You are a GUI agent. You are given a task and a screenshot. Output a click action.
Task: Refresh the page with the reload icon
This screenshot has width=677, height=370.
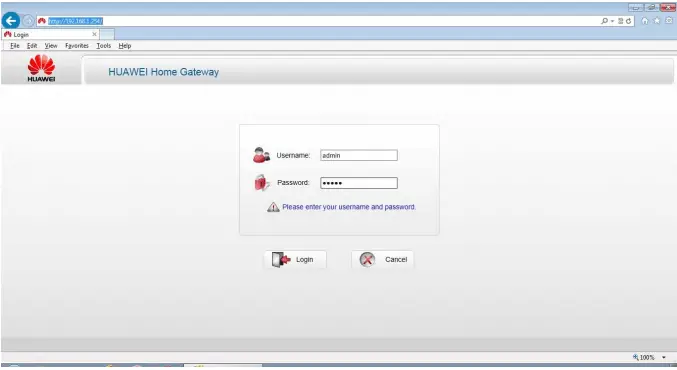629,21
